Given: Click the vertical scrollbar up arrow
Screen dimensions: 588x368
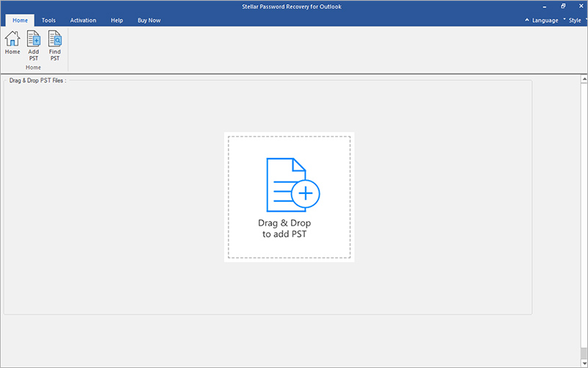Looking at the screenshot, I should [x=584, y=79].
